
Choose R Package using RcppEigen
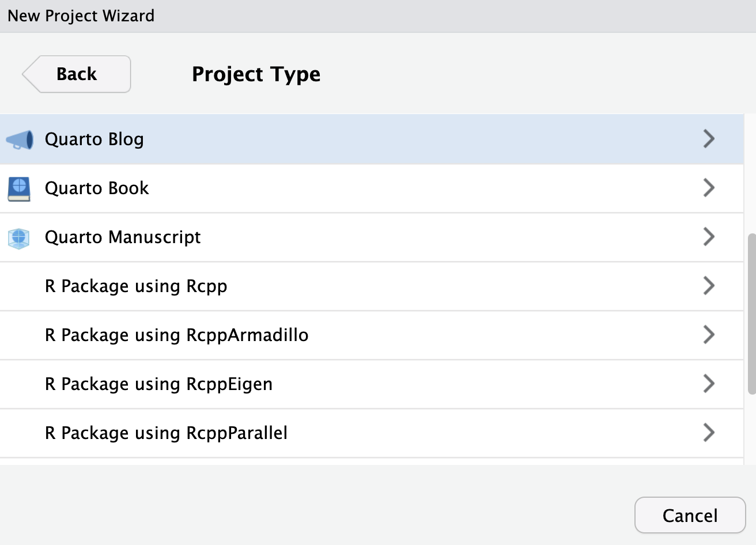[158, 384]
